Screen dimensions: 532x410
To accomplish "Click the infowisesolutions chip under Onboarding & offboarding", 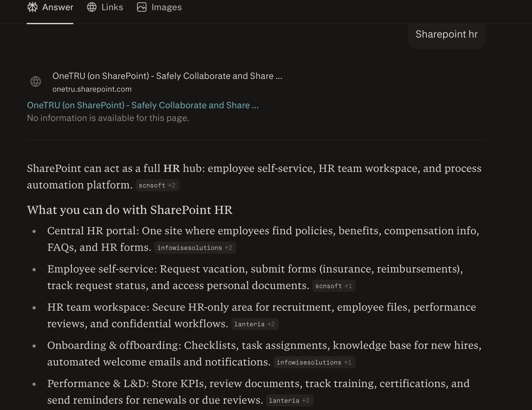I will point(314,362).
